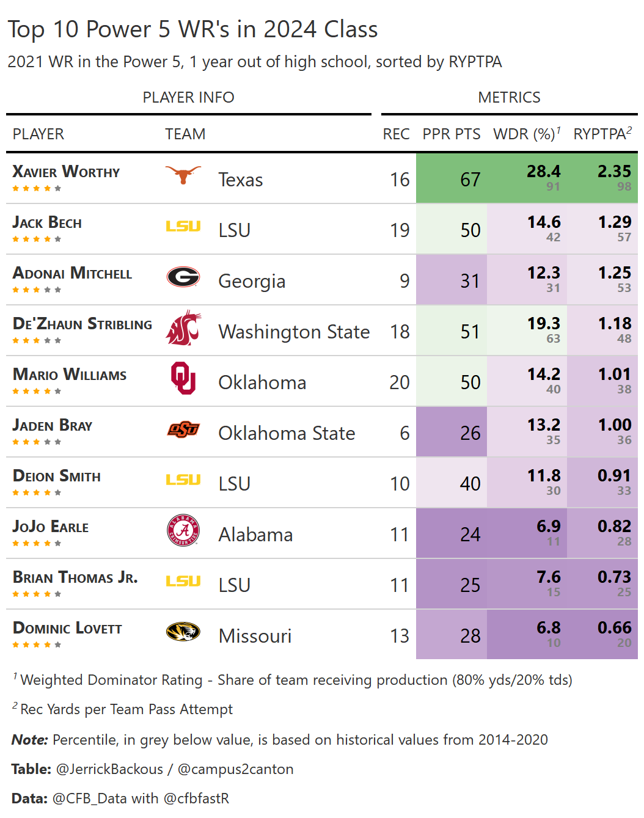Click the Oklahoma Sooners OU logo
The width and height of the screenshot is (644, 818).
point(183,378)
